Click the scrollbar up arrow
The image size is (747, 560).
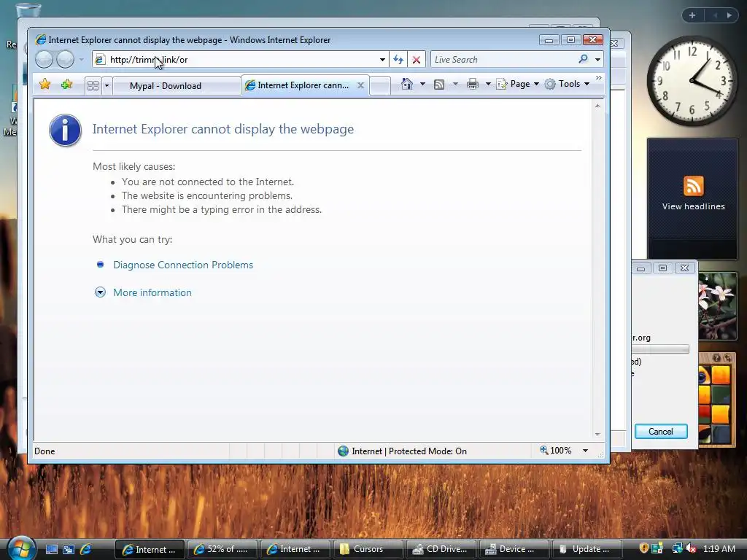coord(597,106)
